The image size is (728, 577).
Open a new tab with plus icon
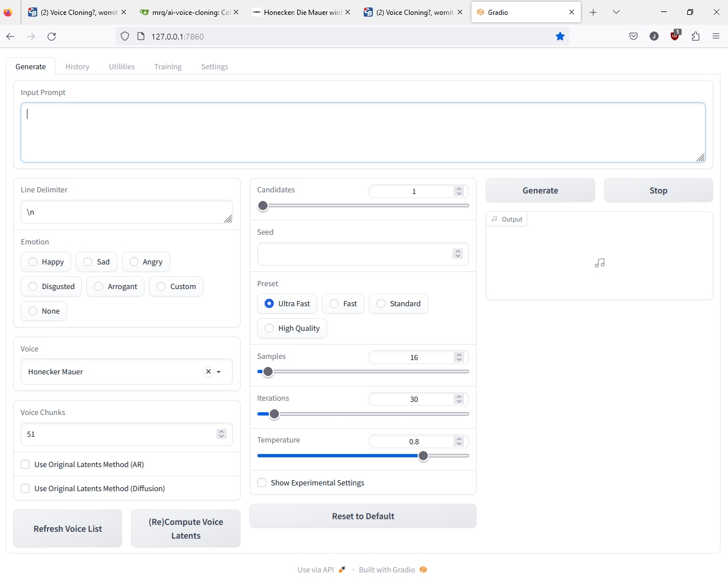point(593,12)
